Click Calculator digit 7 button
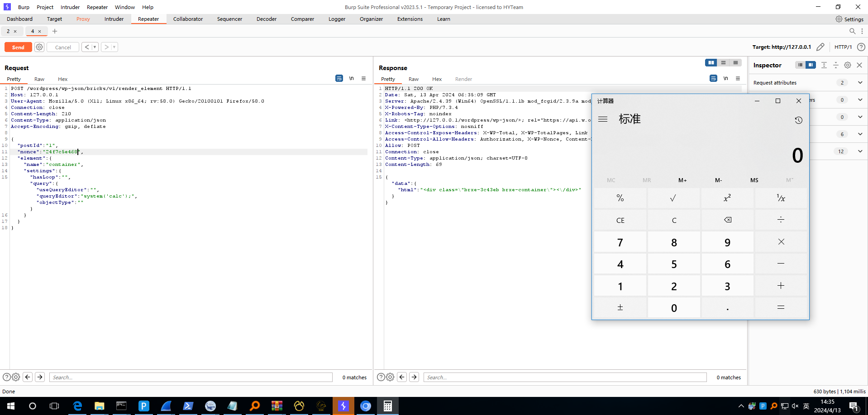 click(x=620, y=242)
